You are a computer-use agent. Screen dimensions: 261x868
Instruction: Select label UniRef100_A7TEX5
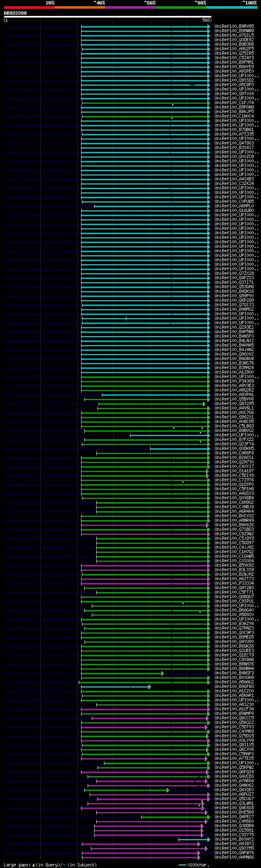(234, 758)
